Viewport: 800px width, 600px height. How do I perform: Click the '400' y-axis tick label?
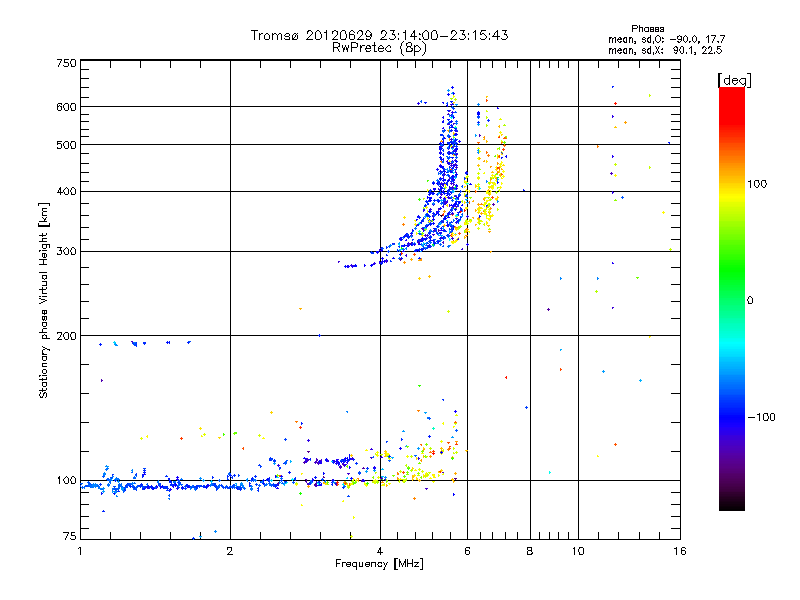click(66, 192)
